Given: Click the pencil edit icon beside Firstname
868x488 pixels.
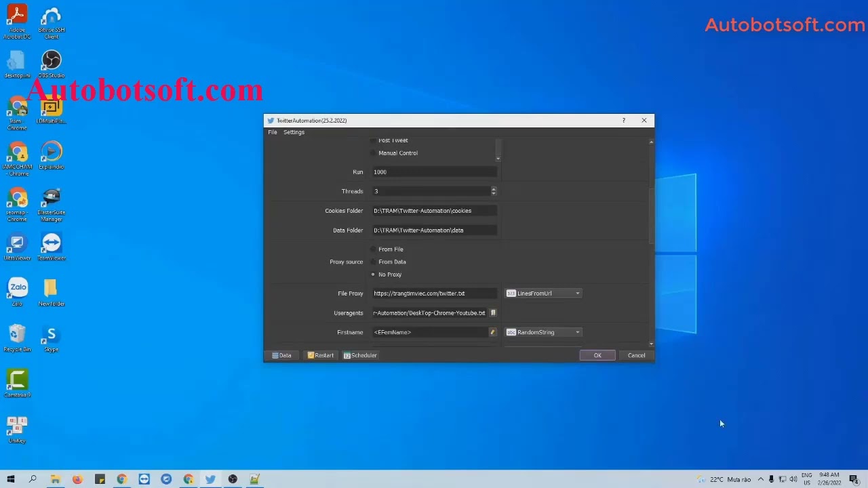Looking at the screenshot, I should coord(493,332).
